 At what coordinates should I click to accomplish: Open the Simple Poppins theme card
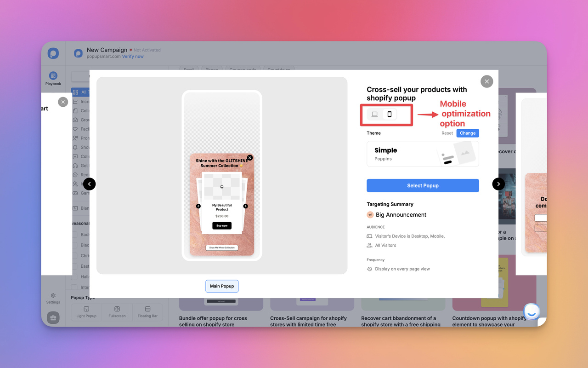coord(423,154)
